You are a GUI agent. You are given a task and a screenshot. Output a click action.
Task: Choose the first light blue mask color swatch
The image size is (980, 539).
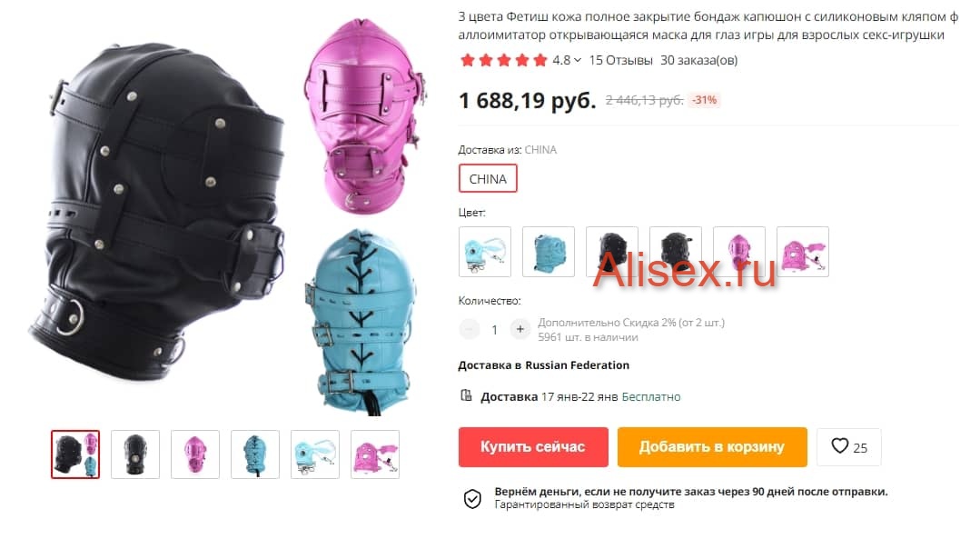(x=485, y=252)
